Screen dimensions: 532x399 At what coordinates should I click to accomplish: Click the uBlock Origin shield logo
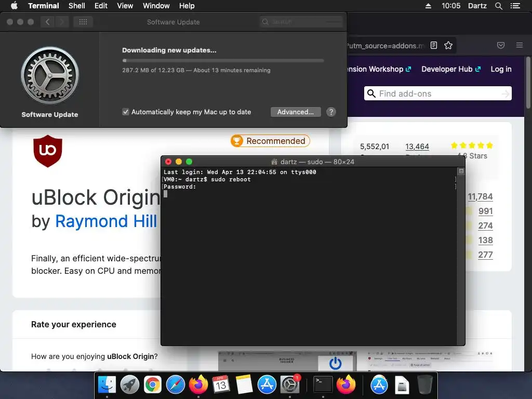click(48, 151)
